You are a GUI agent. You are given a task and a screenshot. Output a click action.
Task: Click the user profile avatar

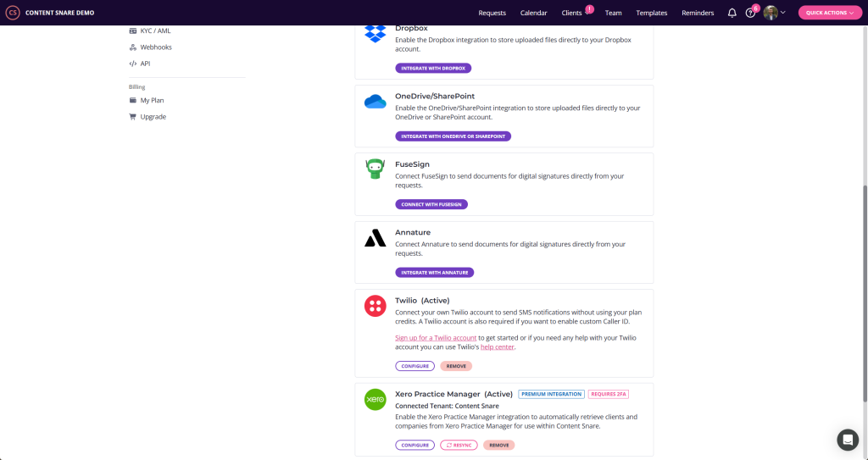771,12
